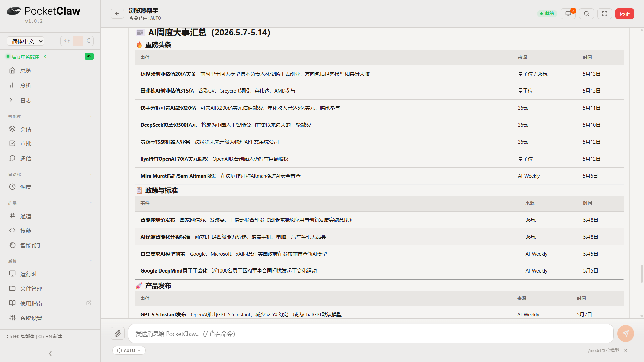Click the DeepSeek拟募资500亿元 event
Image resolution: width=644 pixels, height=362 pixels.
[x=168, y=125]
